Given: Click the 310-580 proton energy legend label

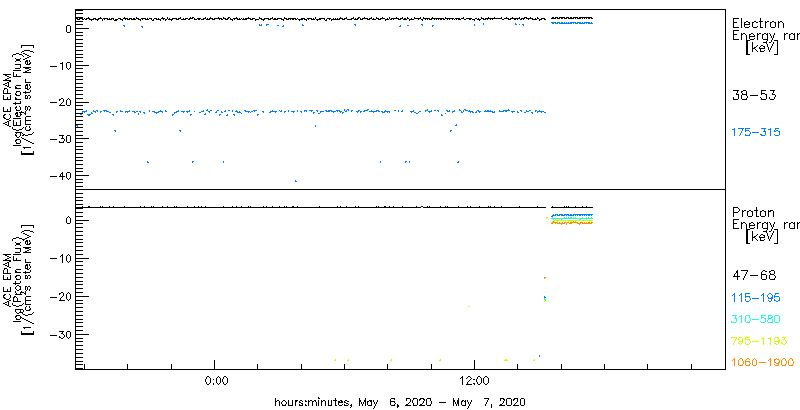Looking at the screenshot, I should tap(756, 320).
